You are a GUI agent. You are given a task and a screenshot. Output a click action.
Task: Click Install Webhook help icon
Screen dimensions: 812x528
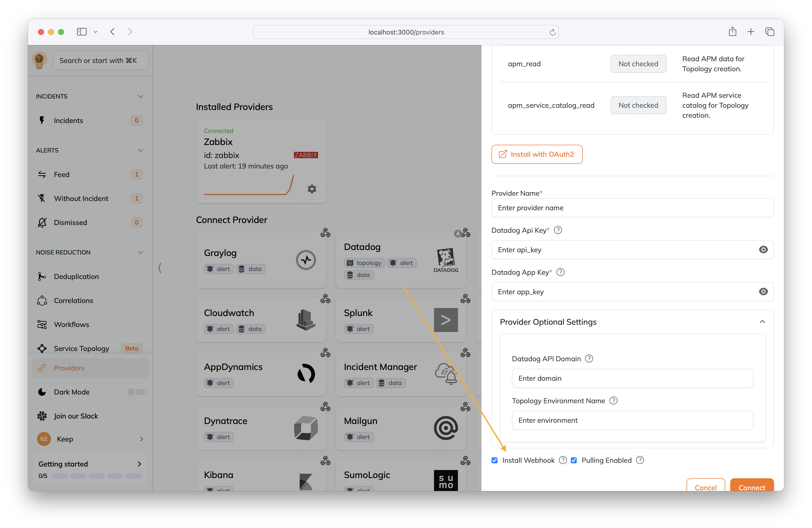[563, 460]
